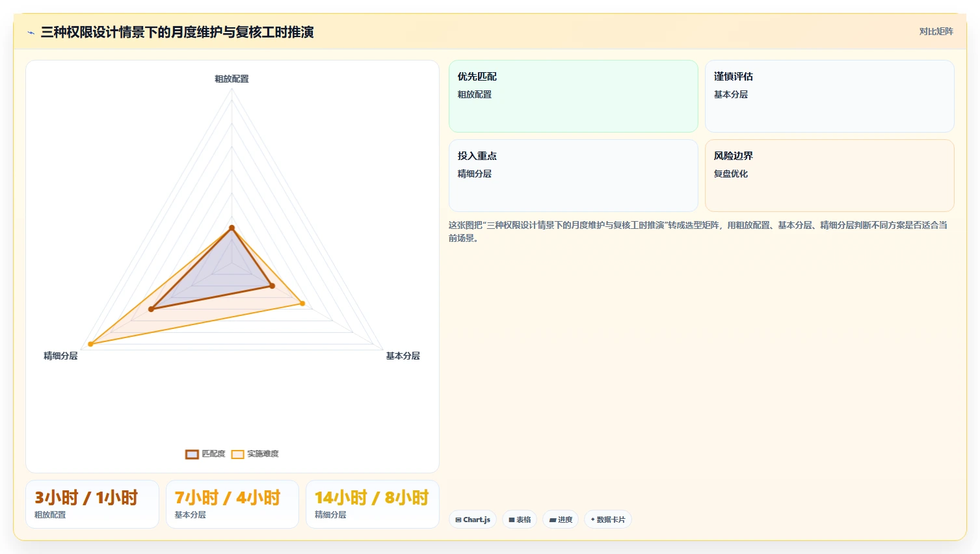
Task: Open the 投入重点 card
Action: click(x=573, y=176)
